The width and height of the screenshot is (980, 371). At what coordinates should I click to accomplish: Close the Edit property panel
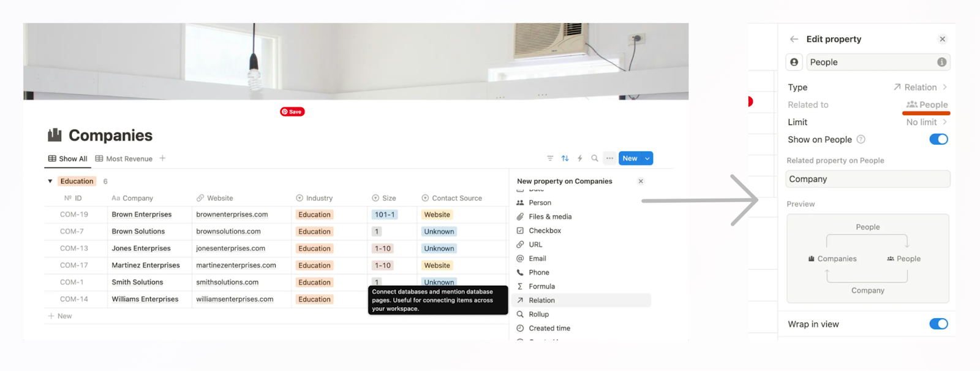pos(943,39)
